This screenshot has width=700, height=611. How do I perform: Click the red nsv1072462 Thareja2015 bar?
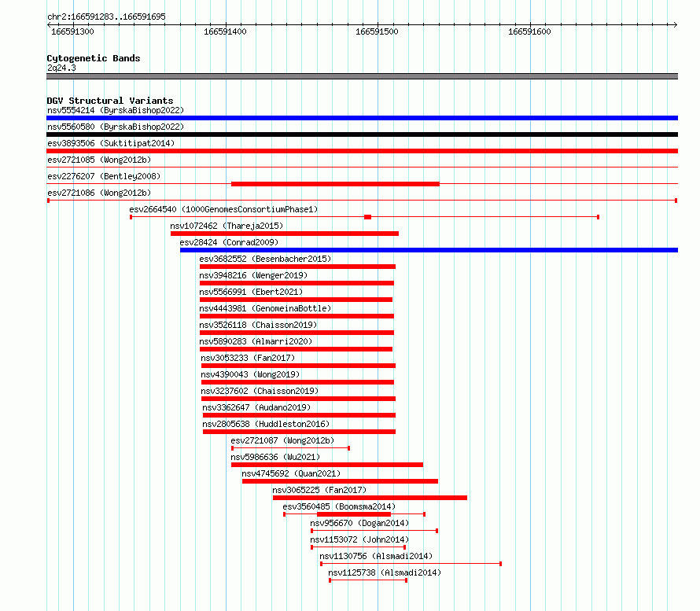click(x=285, y=234)
